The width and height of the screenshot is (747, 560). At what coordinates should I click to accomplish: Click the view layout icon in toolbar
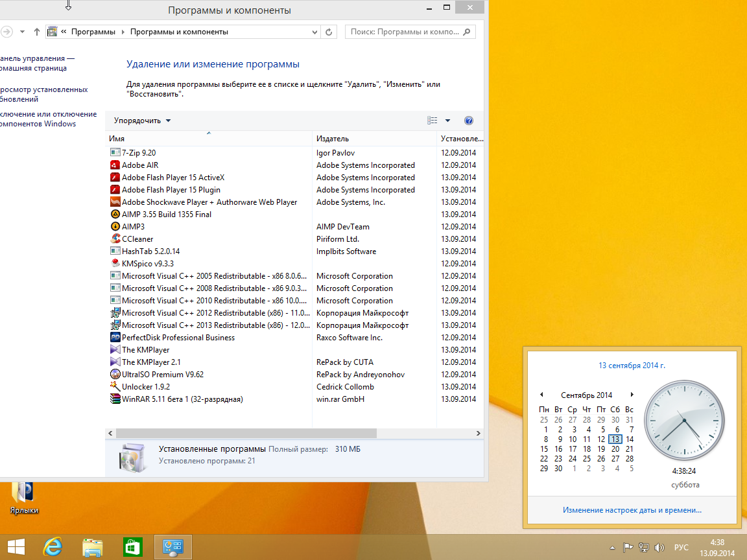(432, 121)
